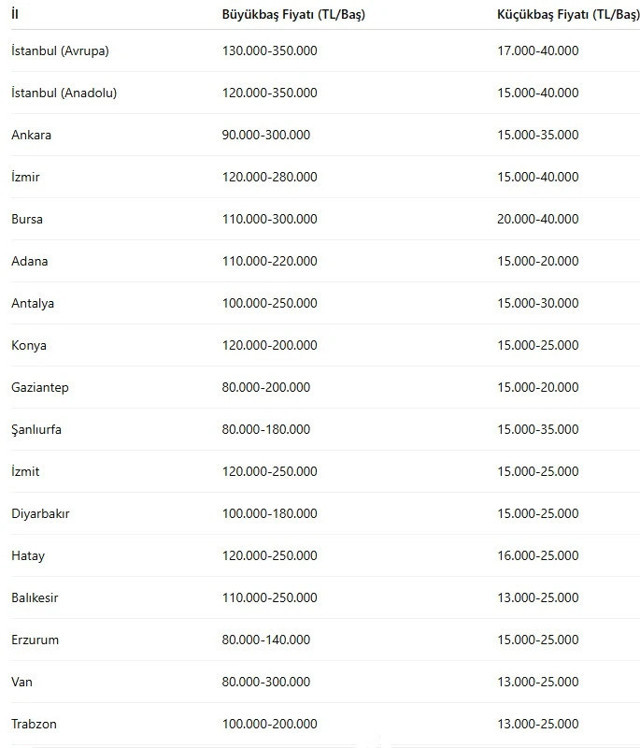Click Hatay's küçükbaş price 16.000-25.000

tap(537, 555)
